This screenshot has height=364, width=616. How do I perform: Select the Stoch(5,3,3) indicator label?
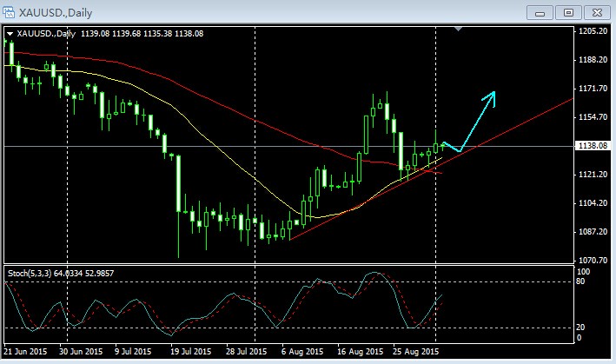30,274
